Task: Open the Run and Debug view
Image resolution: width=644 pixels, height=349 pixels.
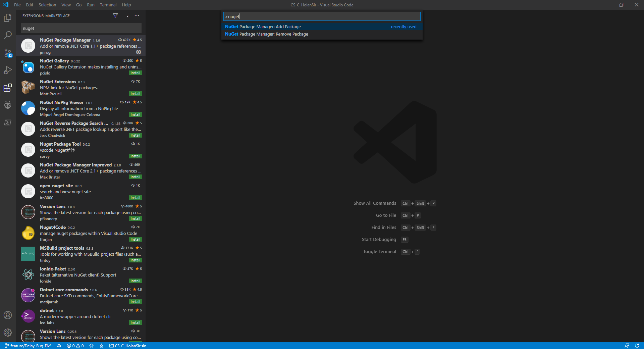Action: pyautogui.click(x=8, y=70)
